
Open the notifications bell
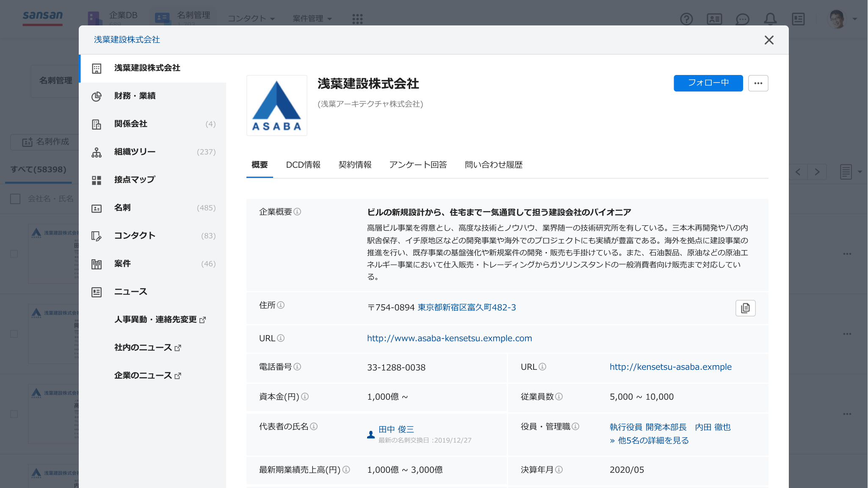(x=771, y=19)
